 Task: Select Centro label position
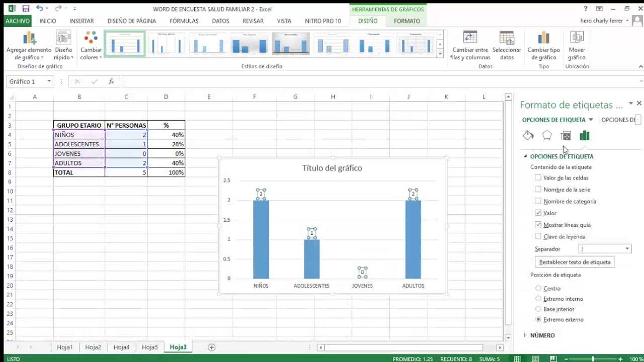(538, 289)
